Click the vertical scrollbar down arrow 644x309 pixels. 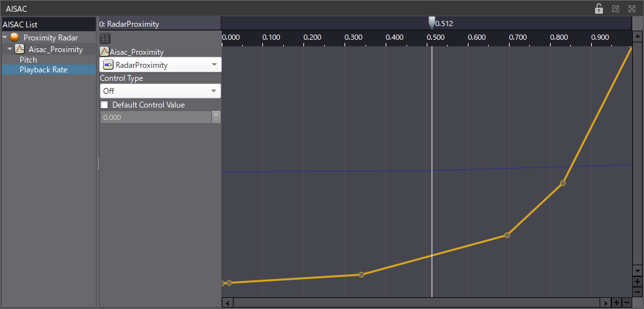tap(637, 271)
